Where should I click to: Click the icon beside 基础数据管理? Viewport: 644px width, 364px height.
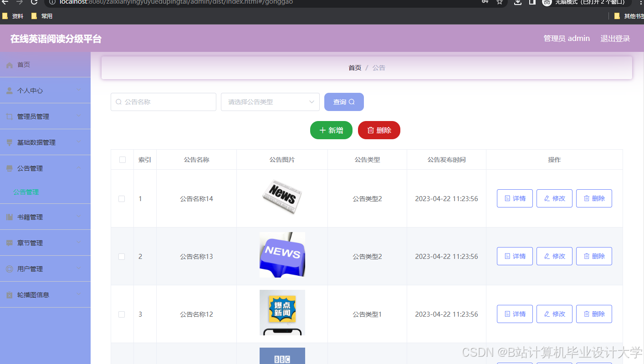(10, 142)
